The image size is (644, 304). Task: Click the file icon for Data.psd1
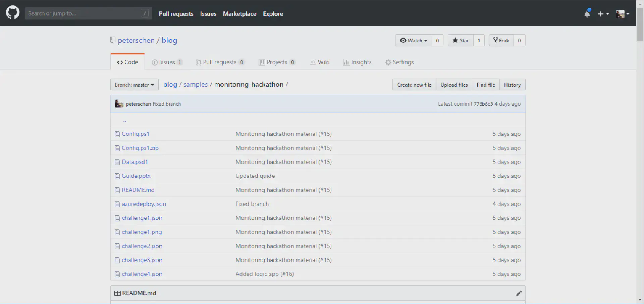click(117, 162)
